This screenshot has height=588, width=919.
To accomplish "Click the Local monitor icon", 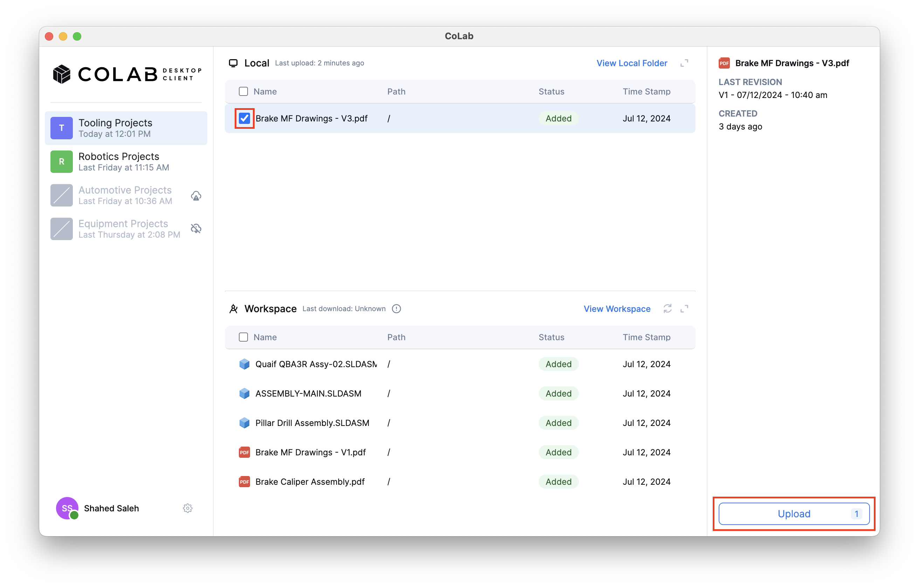I will click(233, 63).
